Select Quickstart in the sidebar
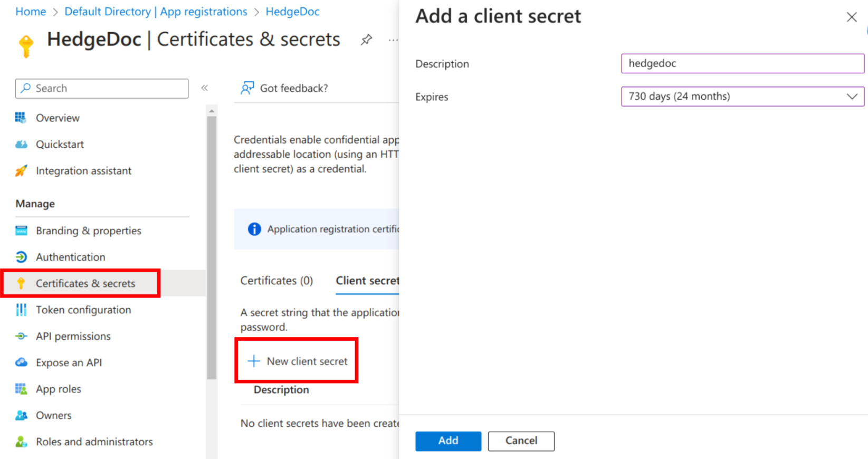Screen dimensions: 868x459 click(x=60, y=144)
